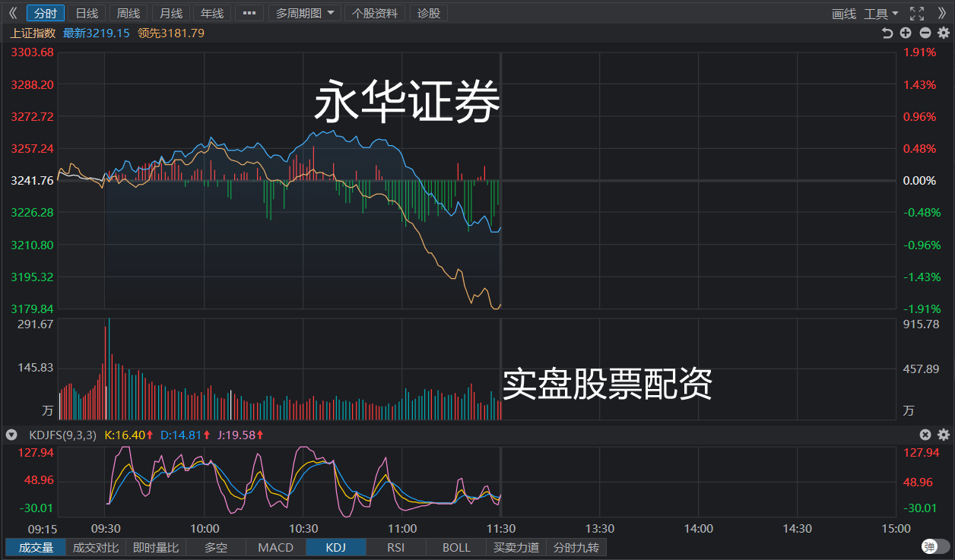Viewport: 955px width, 560px height.
Task: Click 领先3181.79 leading value
Action: (171, 33)
